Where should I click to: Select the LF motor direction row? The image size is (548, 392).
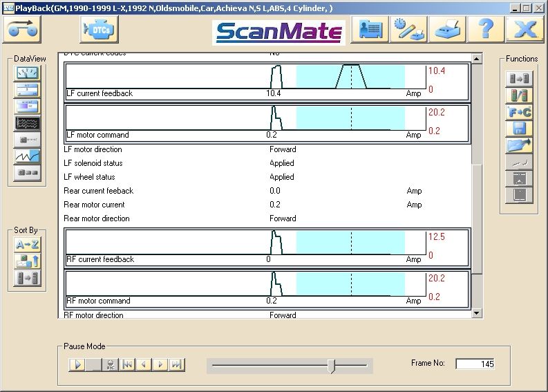pos(267,149)
